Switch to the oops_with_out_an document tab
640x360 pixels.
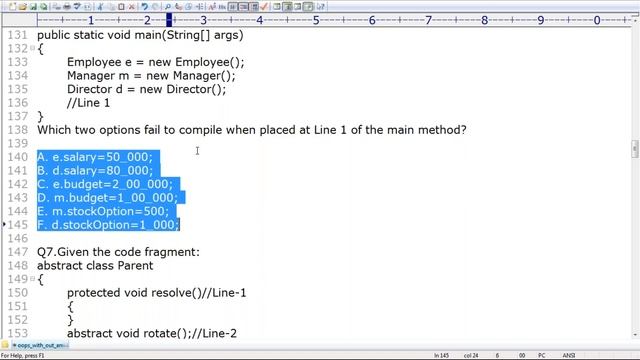pos(40,345)
